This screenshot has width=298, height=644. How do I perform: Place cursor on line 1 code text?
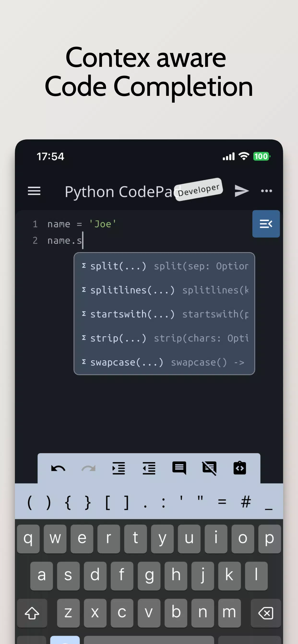[x=82, y=224]
